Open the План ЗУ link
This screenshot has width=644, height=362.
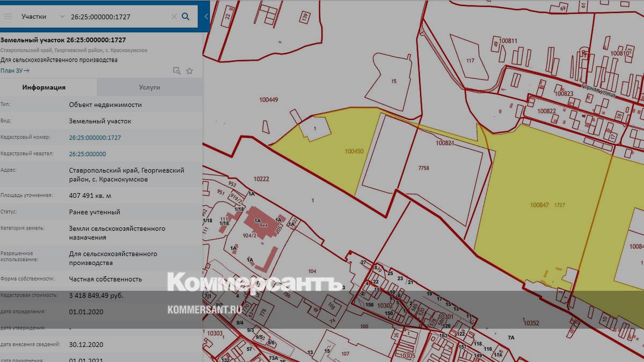click(14, 70)
